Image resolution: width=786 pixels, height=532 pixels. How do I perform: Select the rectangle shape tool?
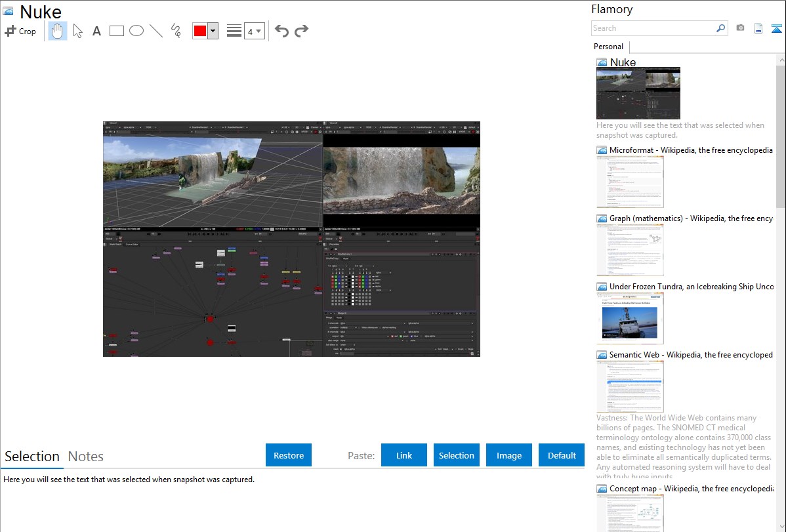(116, 31)
